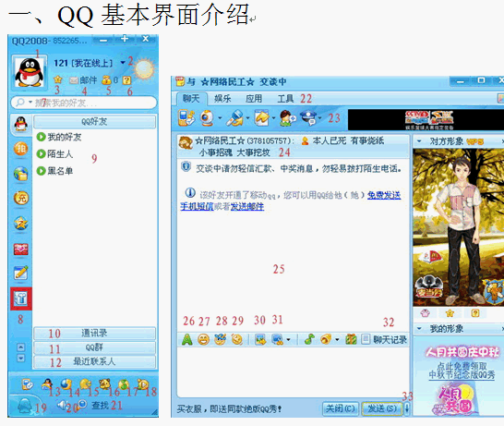Send a window shake icon
The width and height of the screenshot is (504, 426).
pos(237,340)
